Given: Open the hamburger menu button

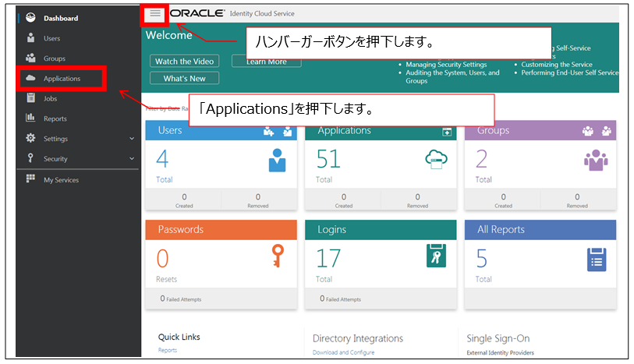Looking at the screenshot, I should (x=155, y=14).
